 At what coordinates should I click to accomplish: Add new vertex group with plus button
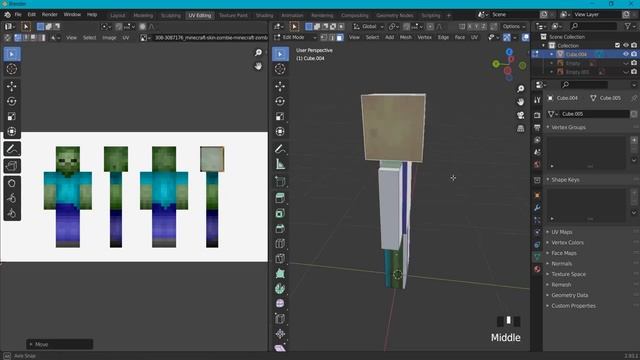(634, 140)
